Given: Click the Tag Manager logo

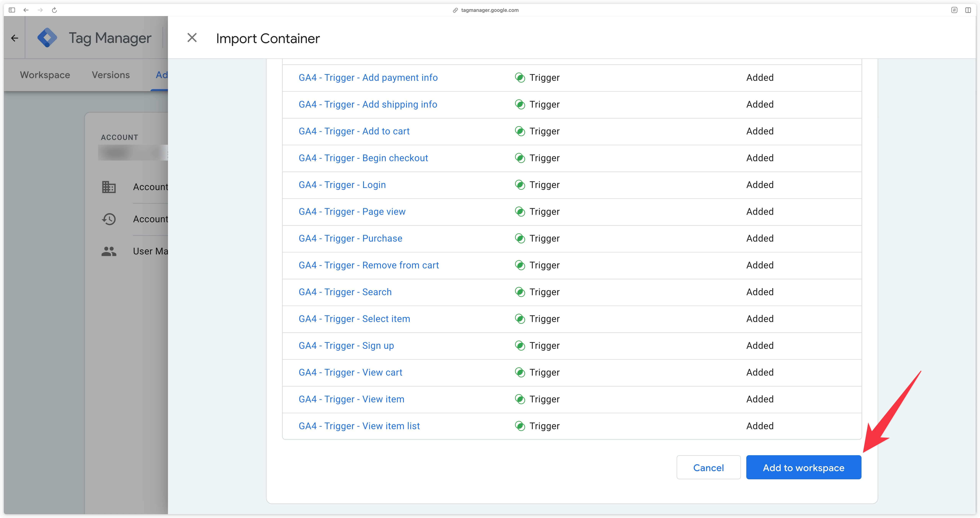Looking at the screenshot, I should pyautogui.click(x=47, y=38).
